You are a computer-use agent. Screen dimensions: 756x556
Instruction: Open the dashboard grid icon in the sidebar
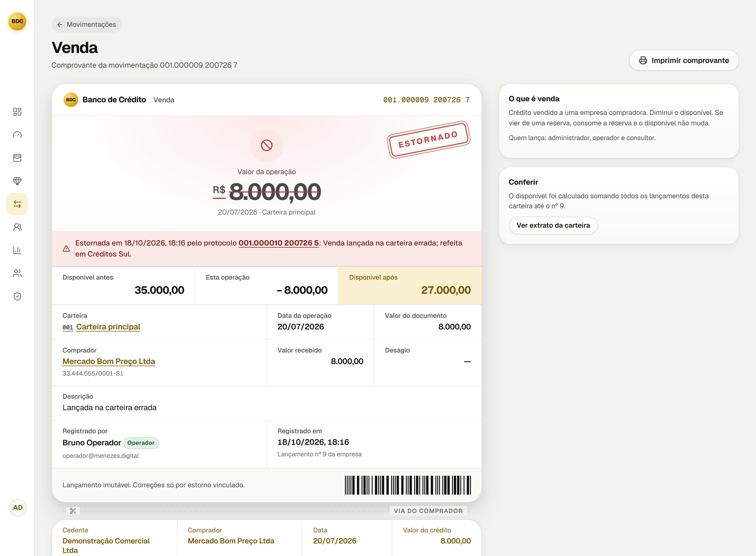coord(17,112)
